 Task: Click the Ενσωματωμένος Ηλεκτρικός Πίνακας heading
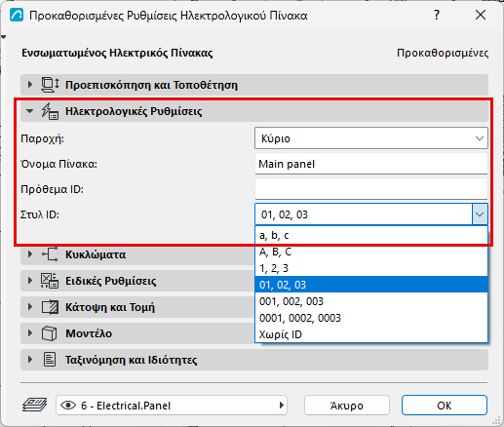pos(117,53)
